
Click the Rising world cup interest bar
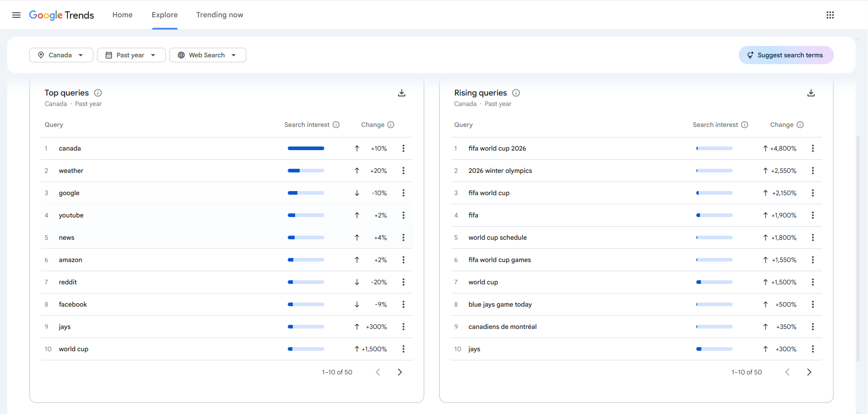click(715, 282)
